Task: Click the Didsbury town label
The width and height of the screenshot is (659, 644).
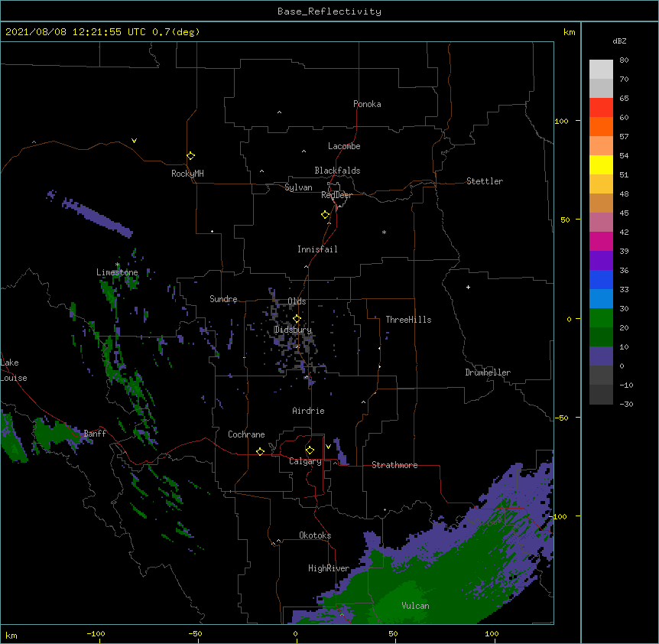Action: pyautogui.click(x=293, y=330)
